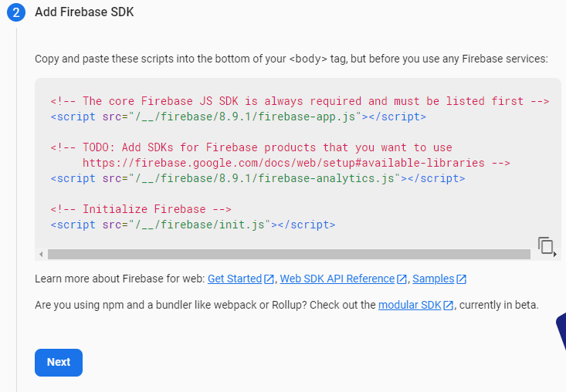
Task: Open the modular SDK link
Action: (x=409, y=305)
